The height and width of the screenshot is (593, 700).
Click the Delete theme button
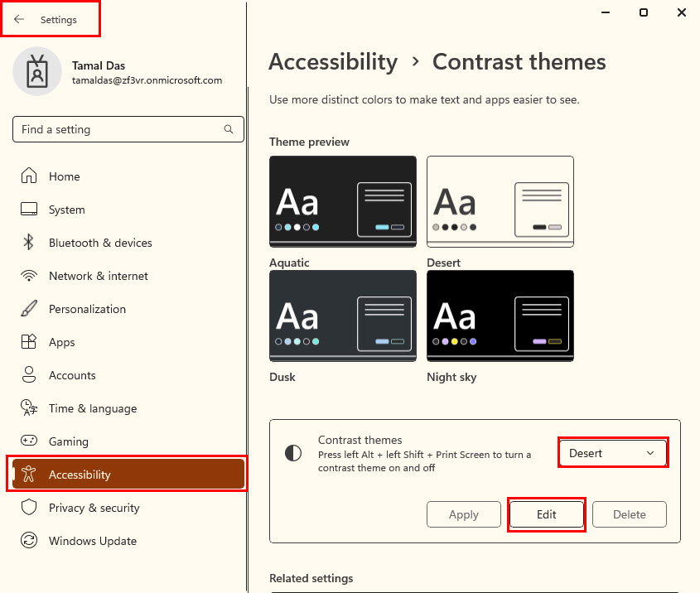point(629,514)
